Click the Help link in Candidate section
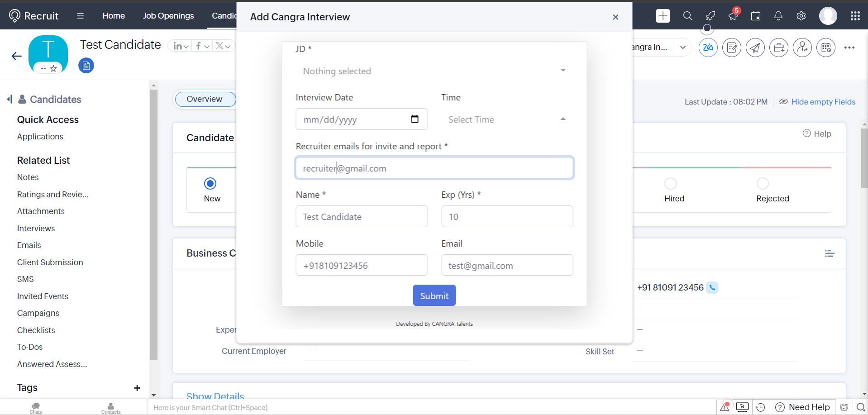This screenshot has height=415, width=868. [x=817, y=134]
